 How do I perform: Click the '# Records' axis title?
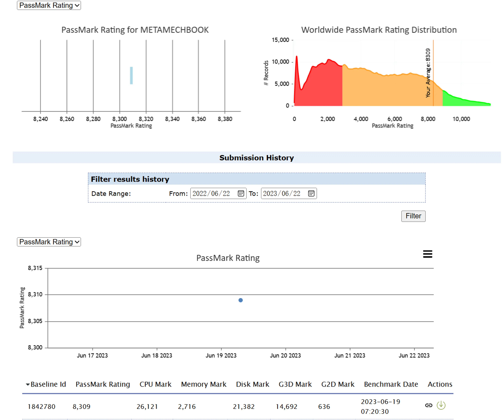(266, 73)
